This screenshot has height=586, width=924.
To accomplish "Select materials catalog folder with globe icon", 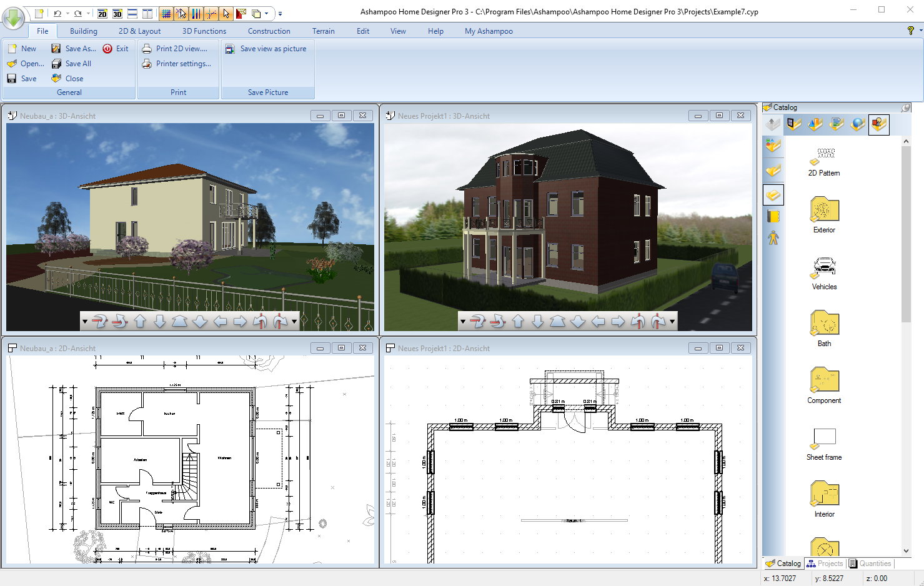I will point(858,124).
